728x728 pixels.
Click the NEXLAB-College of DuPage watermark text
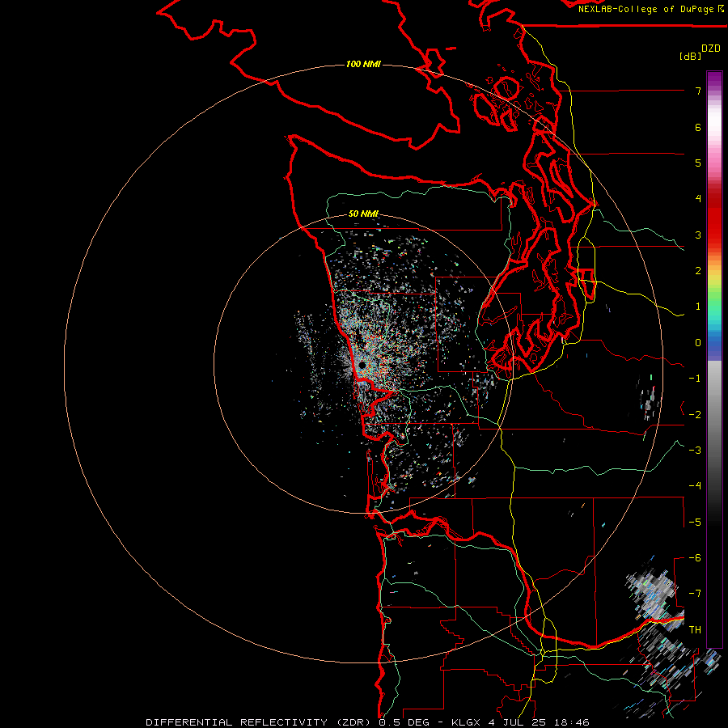[650, 9]
